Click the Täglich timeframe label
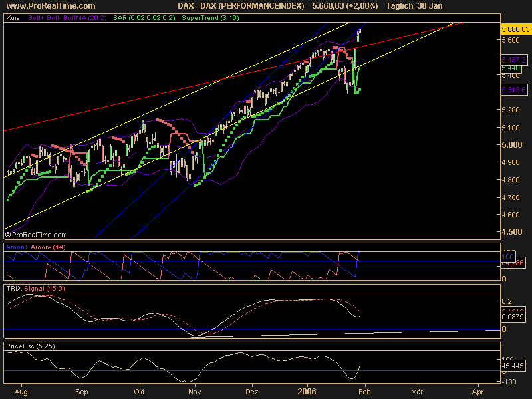This screenshot has width=532, height=399. 400,6
